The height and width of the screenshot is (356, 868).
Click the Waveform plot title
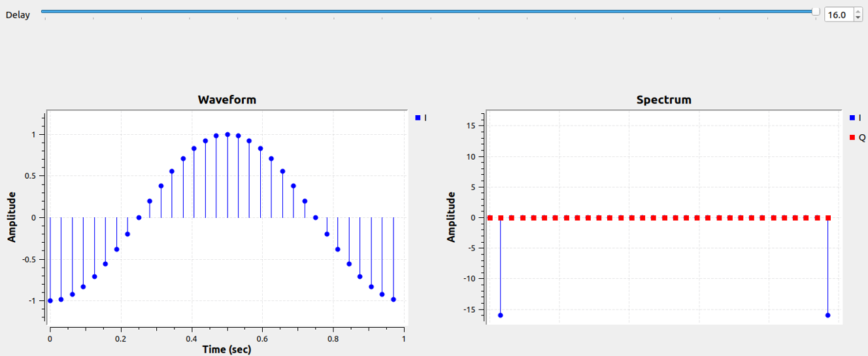pos(227,100)
